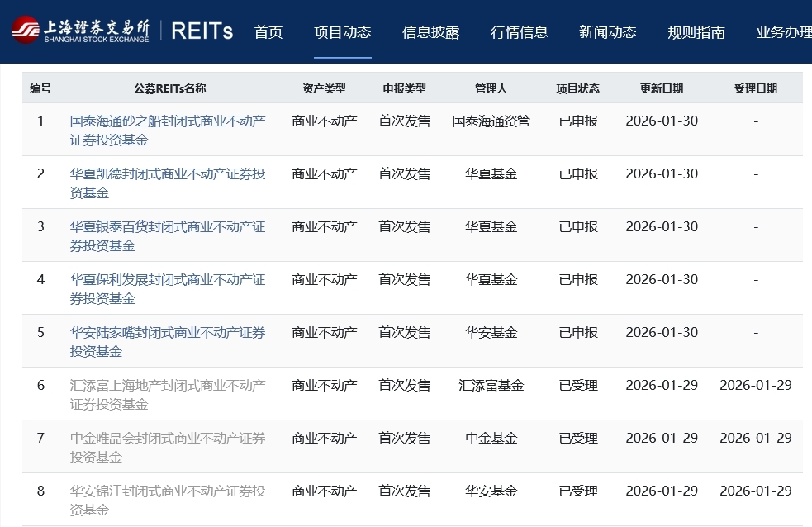Click the 公募REITs名称 column header

(169, 88)
